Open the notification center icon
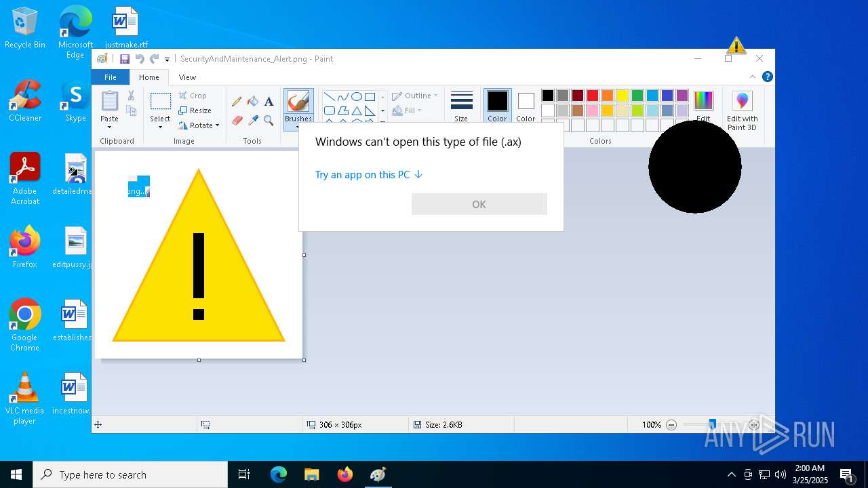The image size is (868, 488). 846,474
